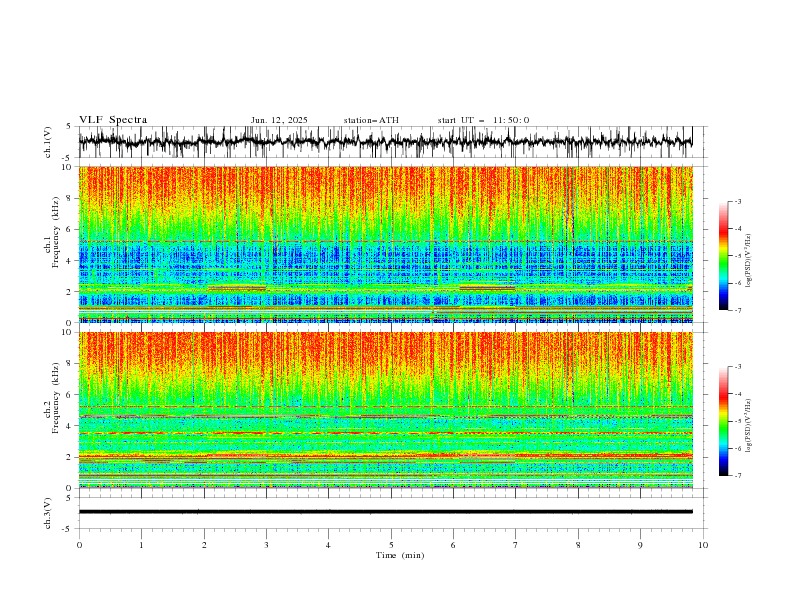Click the "-5" value on ch.1 colorbar

click(x=737, y=256)
